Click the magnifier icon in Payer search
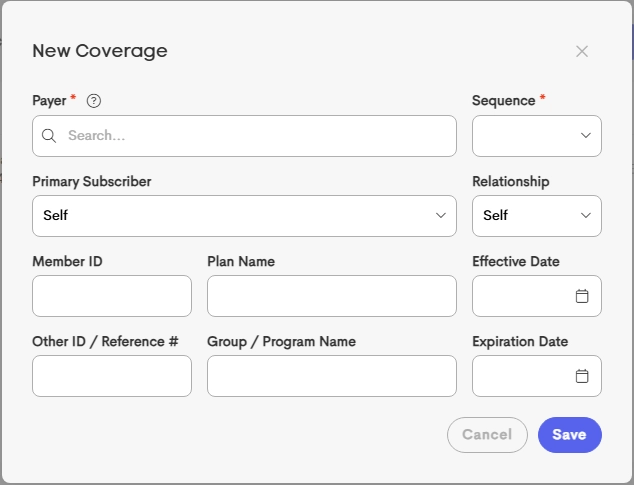The width and height of the screenshot is (634, 485). [49, 136]
